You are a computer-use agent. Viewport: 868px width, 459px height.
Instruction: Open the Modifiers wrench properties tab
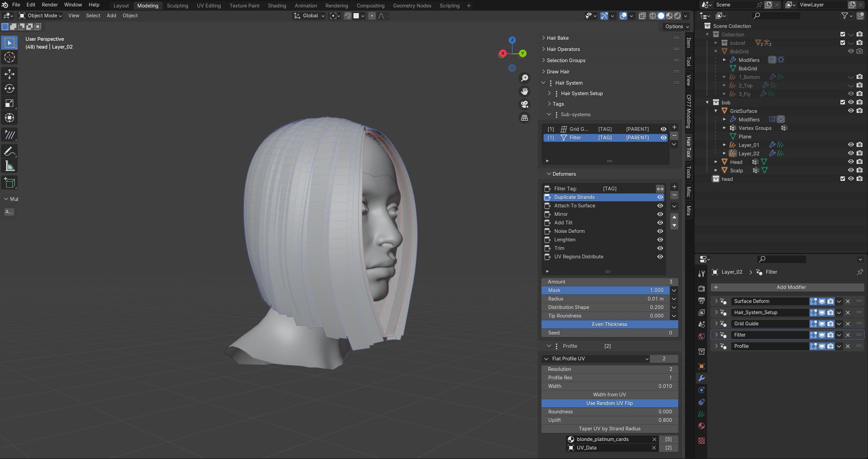pyautogui.click(x=701, y=378)
